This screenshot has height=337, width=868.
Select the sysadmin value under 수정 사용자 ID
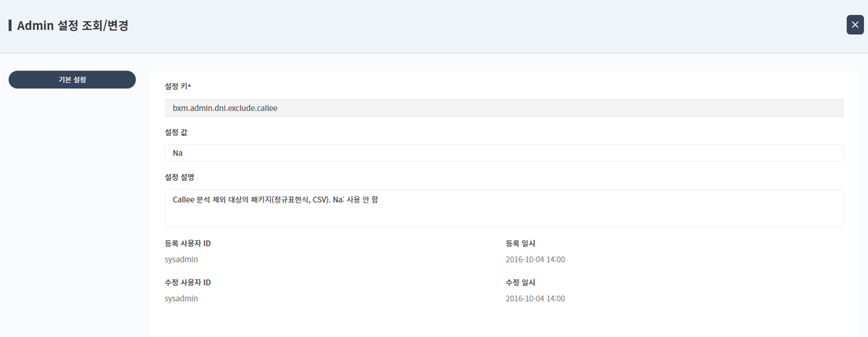pyautogui.click(x=182, y=299)
